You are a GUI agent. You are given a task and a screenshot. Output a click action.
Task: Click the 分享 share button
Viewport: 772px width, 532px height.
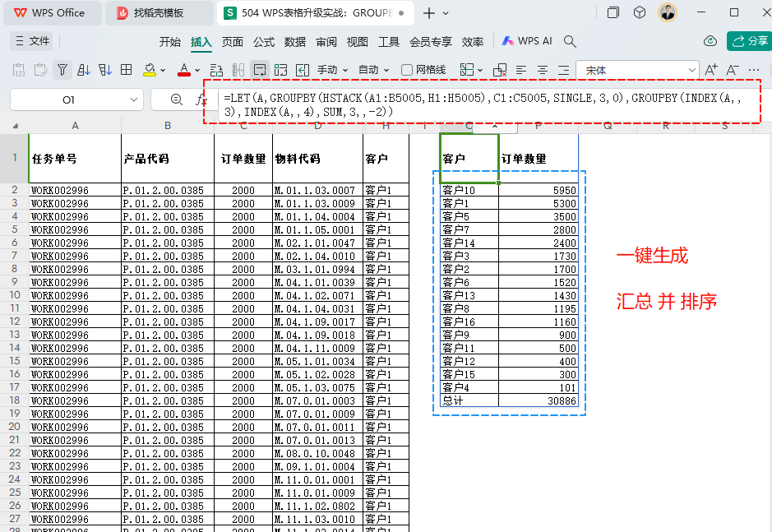(x=750, y=41)
